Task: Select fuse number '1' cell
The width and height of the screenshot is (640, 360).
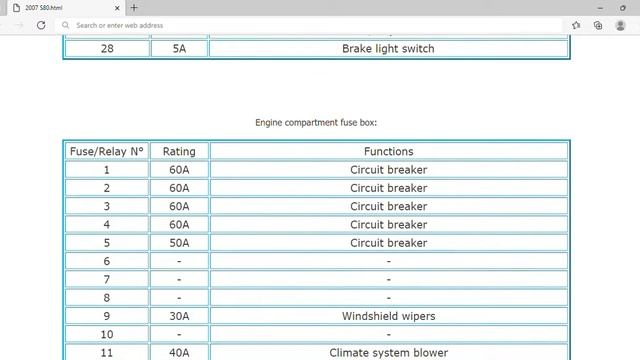Action: 107,170
